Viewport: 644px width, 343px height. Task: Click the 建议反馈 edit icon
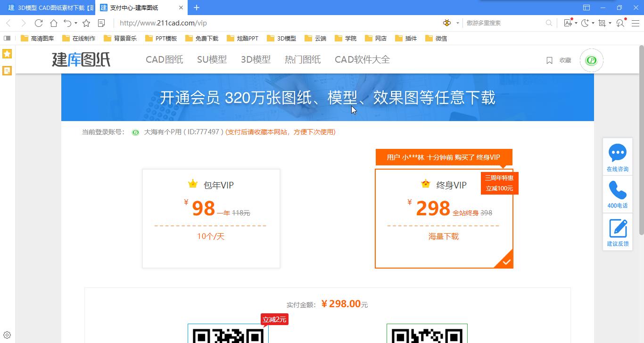coord(618,229)
